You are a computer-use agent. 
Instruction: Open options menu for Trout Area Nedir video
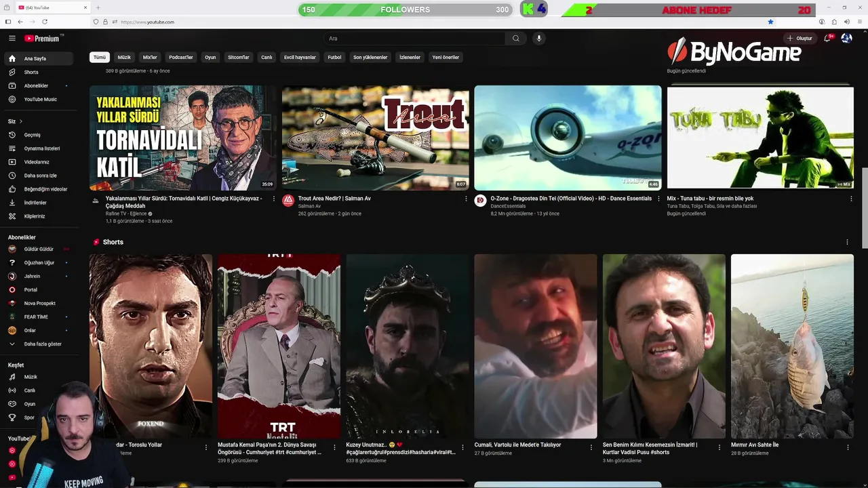466,199
